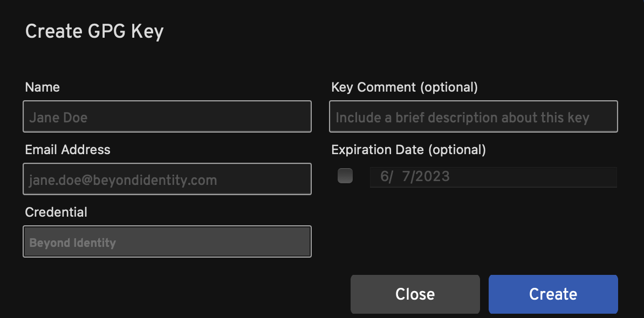This screenshot has width=644, height=318.
Task: Enable the Expiration Date checkbox
Action: 345,176
